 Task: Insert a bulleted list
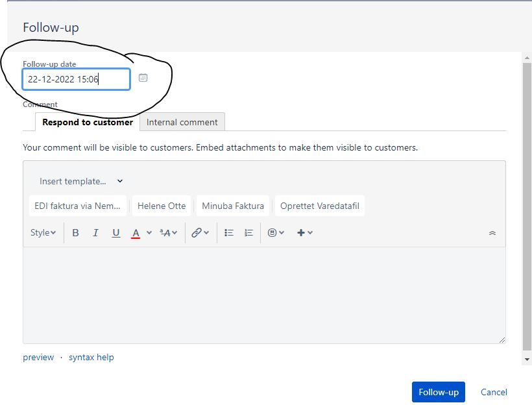click(228, 233)
